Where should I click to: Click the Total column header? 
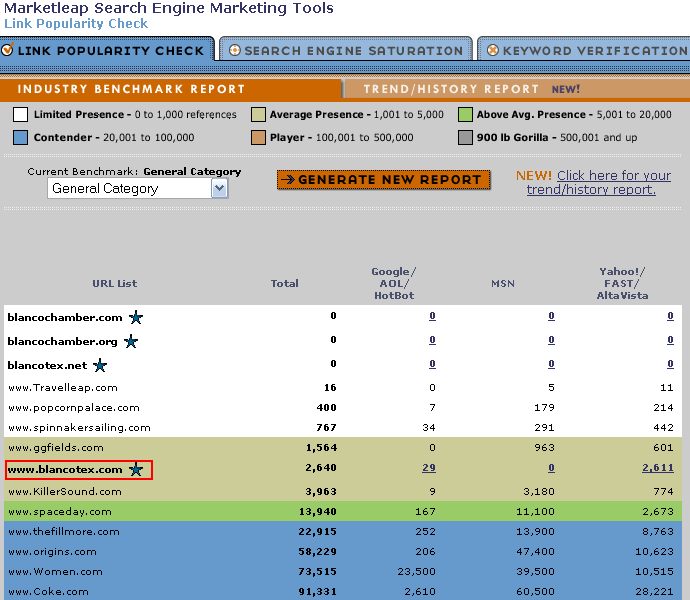click(x=284, y=283)
